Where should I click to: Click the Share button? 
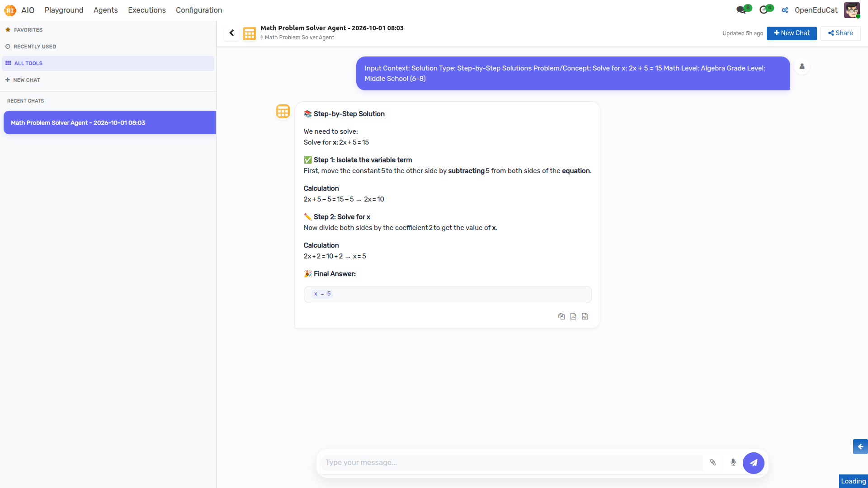pyautogui.click(x=840, y=33)
